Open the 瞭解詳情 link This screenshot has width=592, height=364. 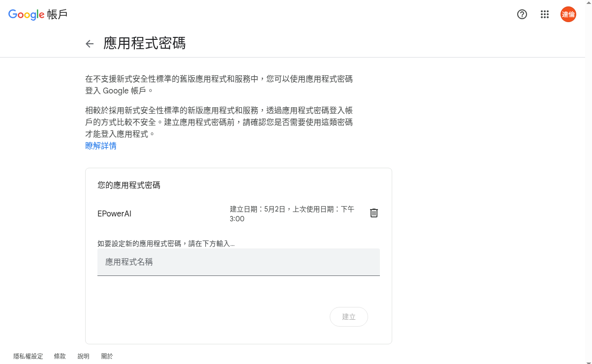pyautogui.click(x=101, y=146)
